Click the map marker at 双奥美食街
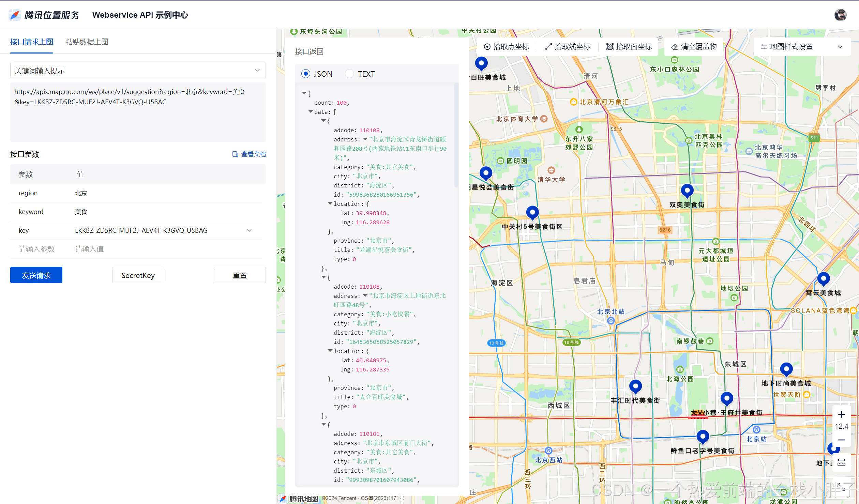This screenshot has height=504, width=859. pyautogui.click(x=687, y=190)
